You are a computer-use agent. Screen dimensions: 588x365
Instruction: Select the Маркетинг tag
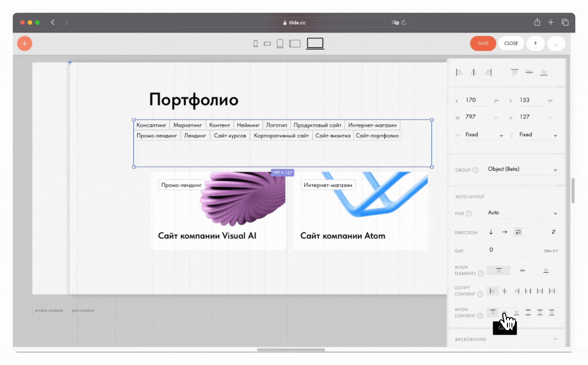click(x=188, y=125)
